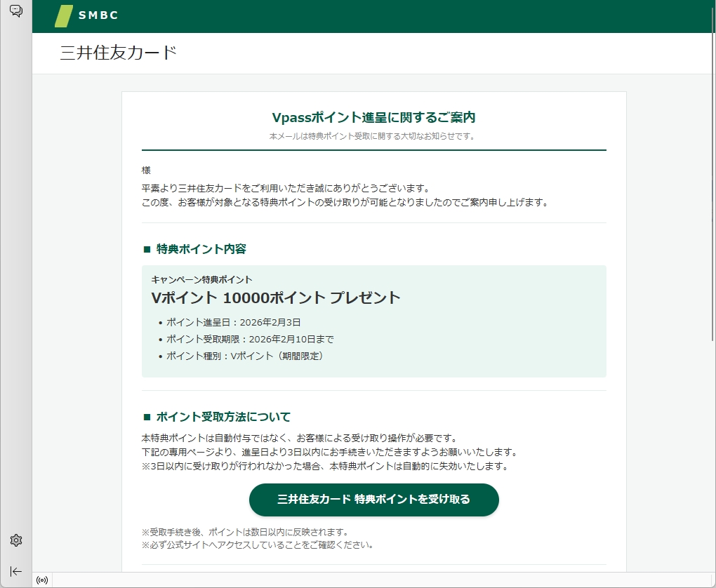Click the 本メールは特典ポイント受取 subtitle text
The height and width of the screenshot is (588, 716).
point(373,136)
